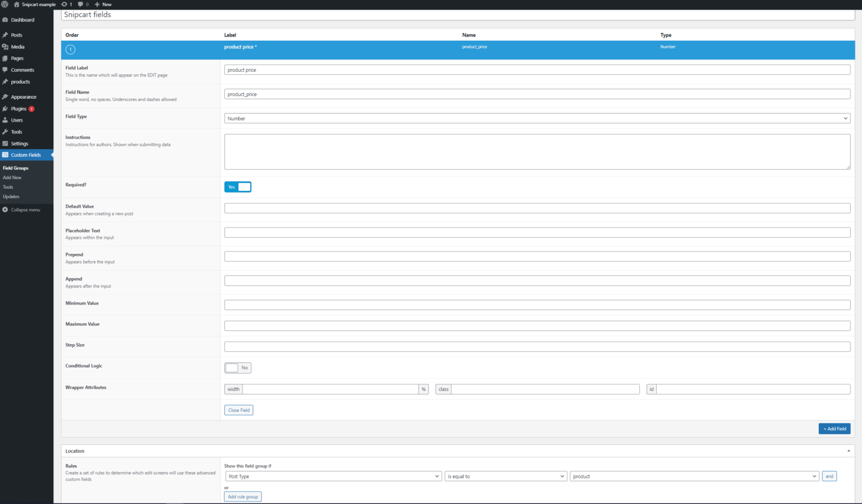Viewport: 862px width, 504px height.
Task: Change the 'product' location value dropdown
Action: point(693,476)
